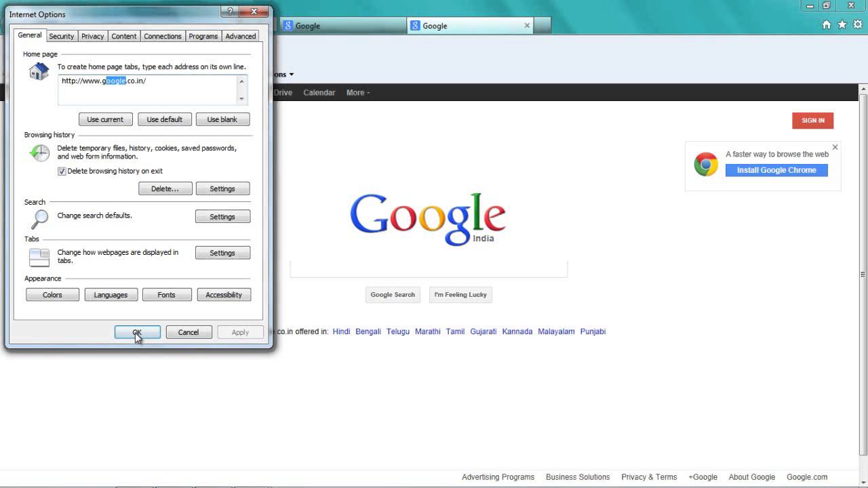Click Cancel in Internet Options
The width and height of the screenshot is (868, 488).
[189, 332]
